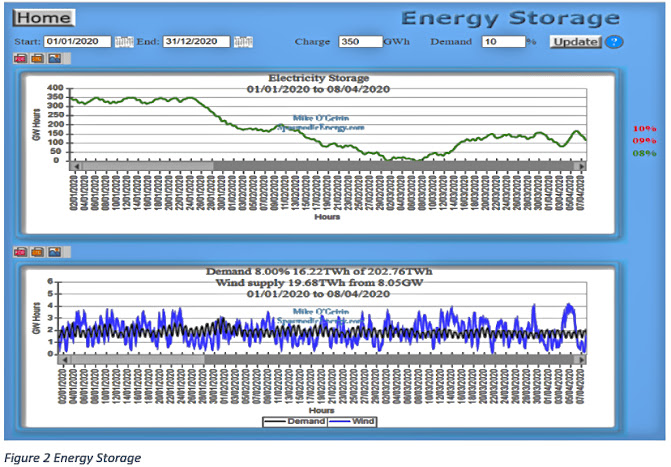Click orange export icon above storage chart
Screen dimensions: 671x467
[38, 59]
